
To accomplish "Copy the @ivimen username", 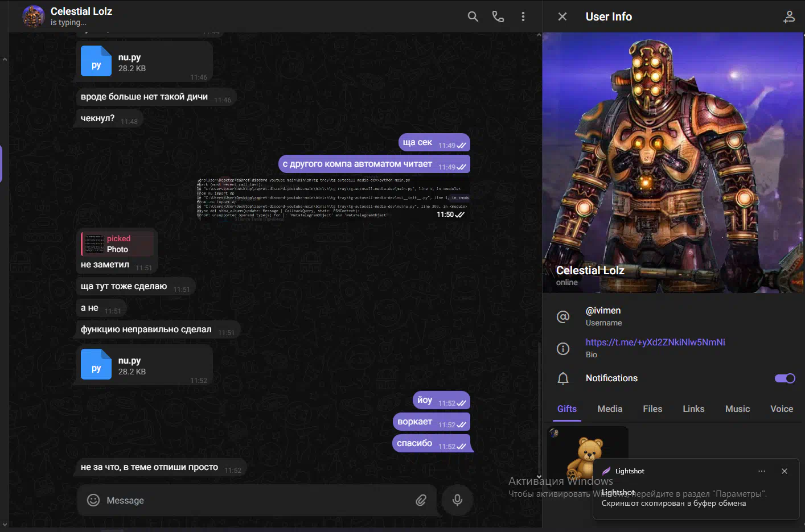I will click(x=603, y=310).
